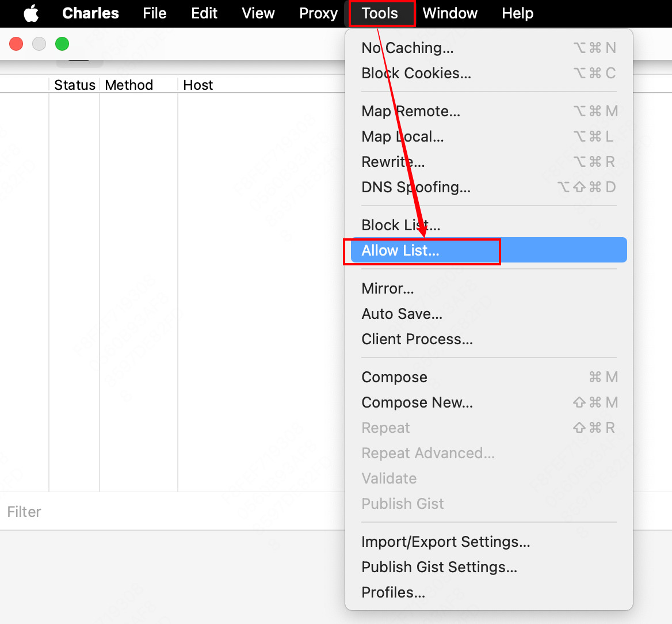Choose Compose New... menu item

[488, 402]
